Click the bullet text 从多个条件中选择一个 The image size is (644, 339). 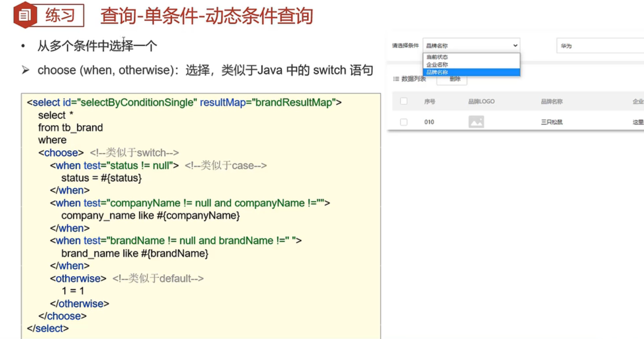coord(97,46)
